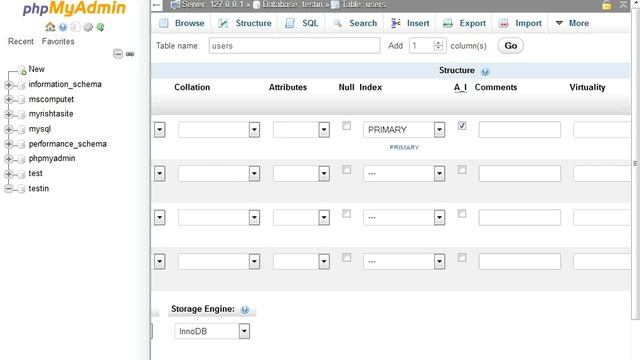Uncheck the A_I checkbox in PRIMARY row

click(462, 126)
